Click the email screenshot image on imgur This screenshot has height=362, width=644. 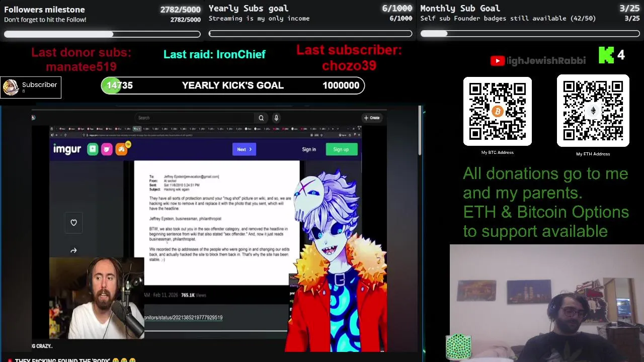point(217,223)
